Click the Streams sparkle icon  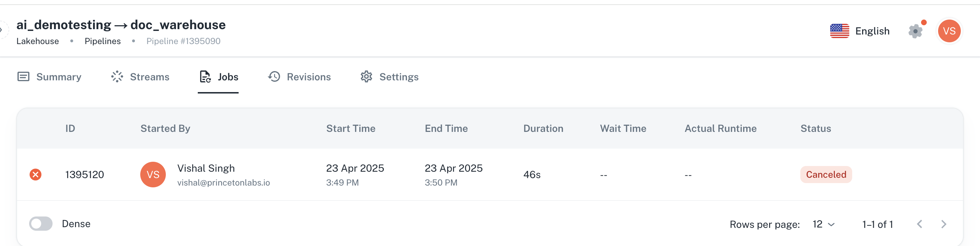pos(117,77)
